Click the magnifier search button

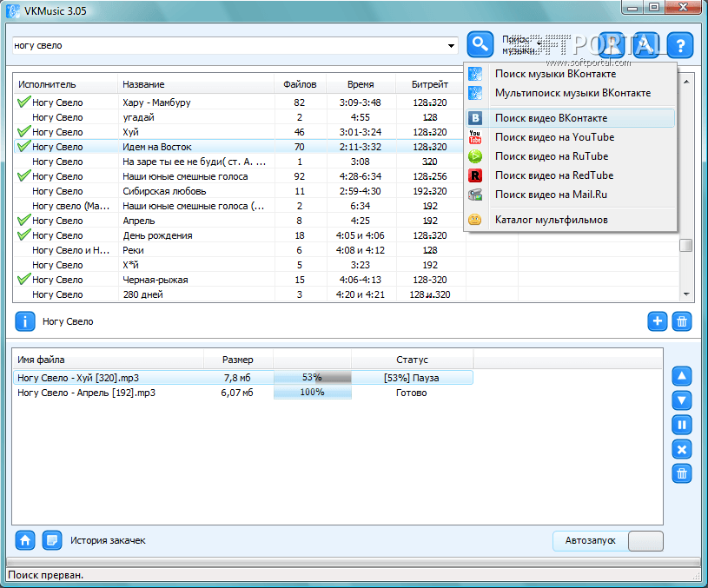click(x=480, y=44)
